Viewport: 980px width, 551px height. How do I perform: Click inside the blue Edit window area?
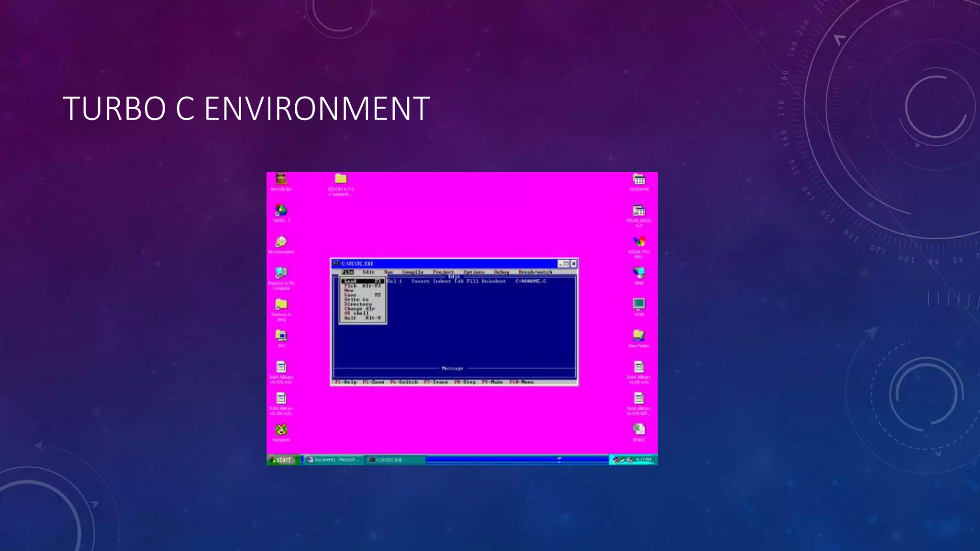pyautogui.click(x=479, y=325)
